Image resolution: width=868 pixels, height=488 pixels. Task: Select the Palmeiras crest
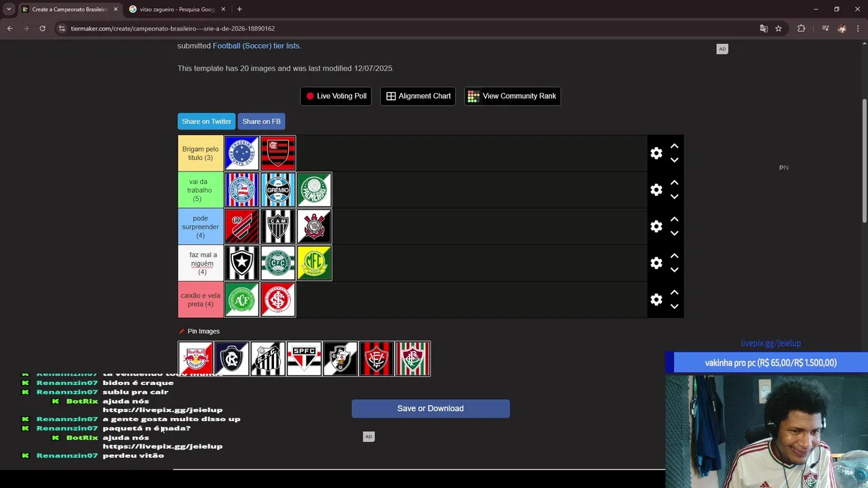314,190
